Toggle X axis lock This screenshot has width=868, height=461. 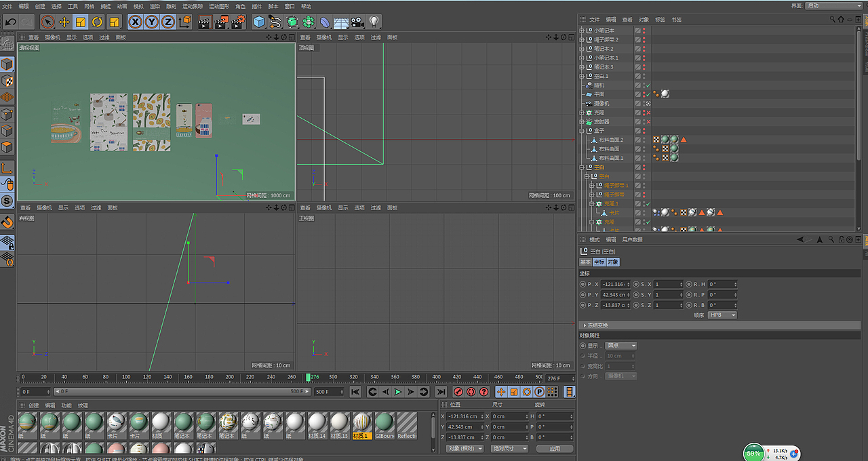click(x=136, y=22)
